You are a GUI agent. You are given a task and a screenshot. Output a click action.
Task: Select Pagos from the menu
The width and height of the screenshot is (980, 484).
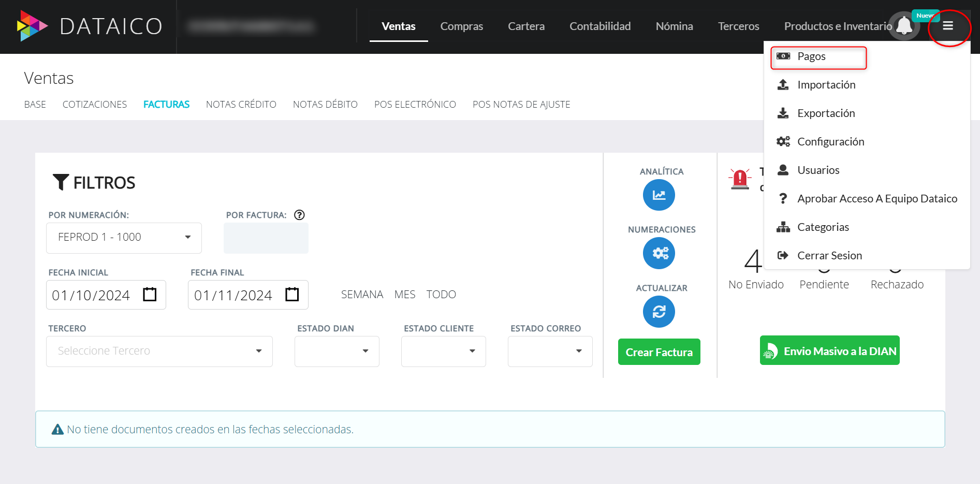click(811, 56)
